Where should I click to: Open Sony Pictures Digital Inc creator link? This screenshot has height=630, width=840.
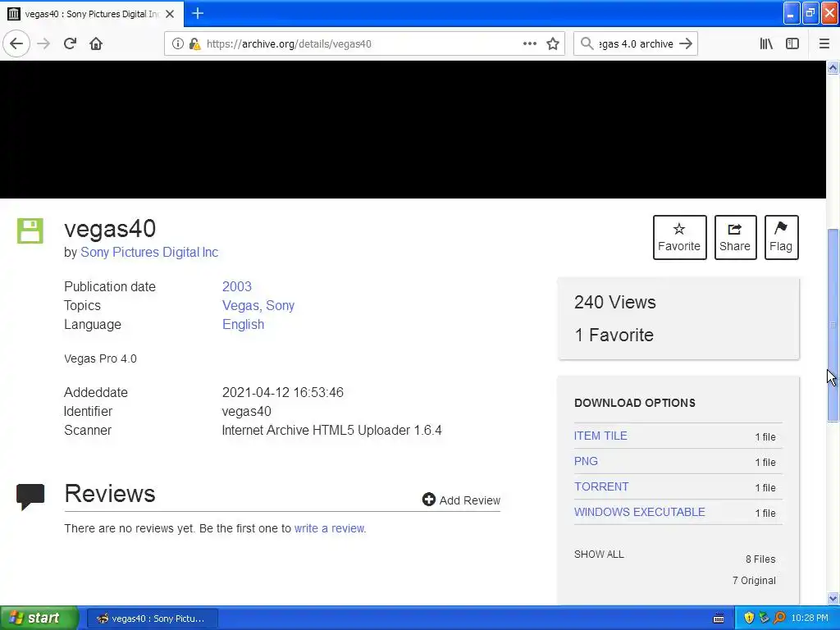[149, 253]
